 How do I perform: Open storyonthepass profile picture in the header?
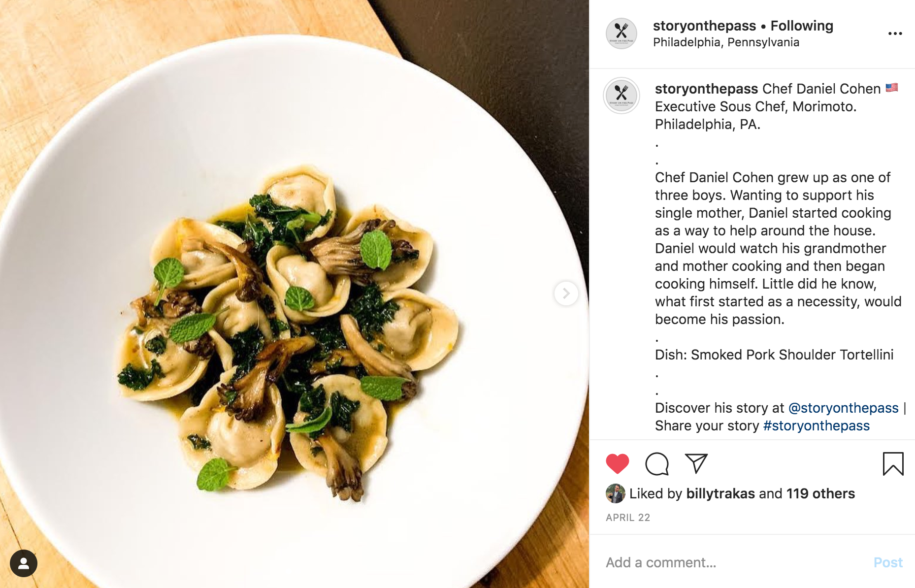(621, 33)
